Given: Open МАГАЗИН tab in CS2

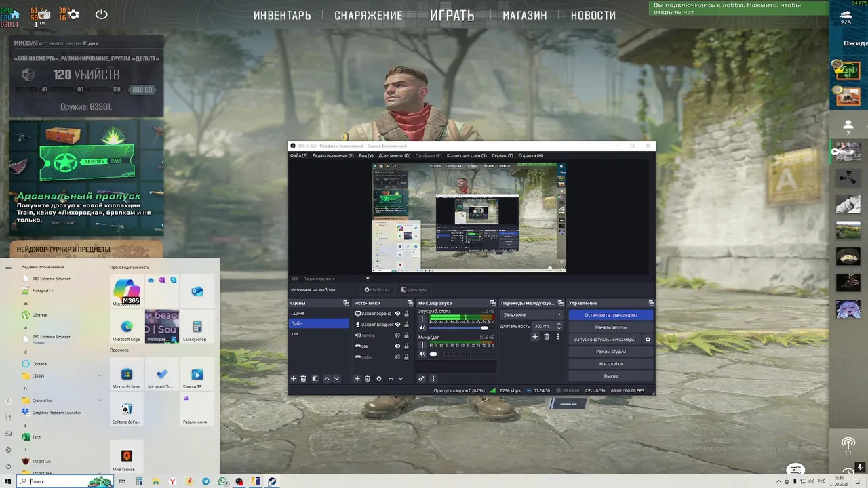Looking at the screenshot, I should (x=525, y=16).
